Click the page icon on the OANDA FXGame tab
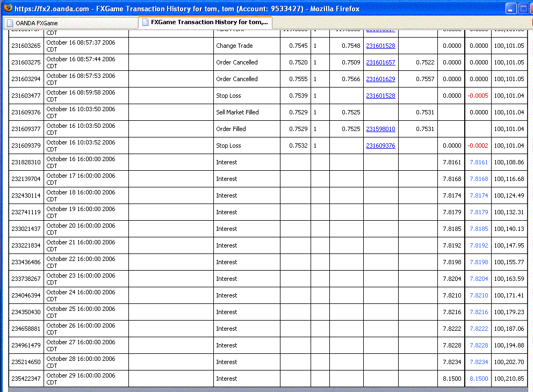 coord(10,23)
